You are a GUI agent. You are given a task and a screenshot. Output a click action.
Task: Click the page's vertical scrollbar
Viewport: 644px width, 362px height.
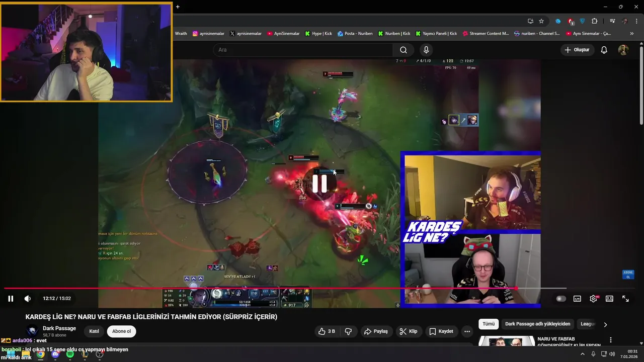point(641,85)
